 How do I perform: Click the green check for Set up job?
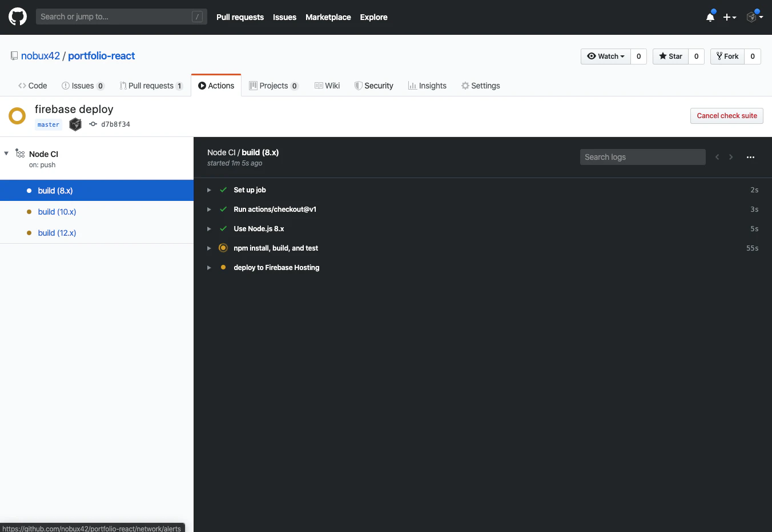click(x=223, y=190)
